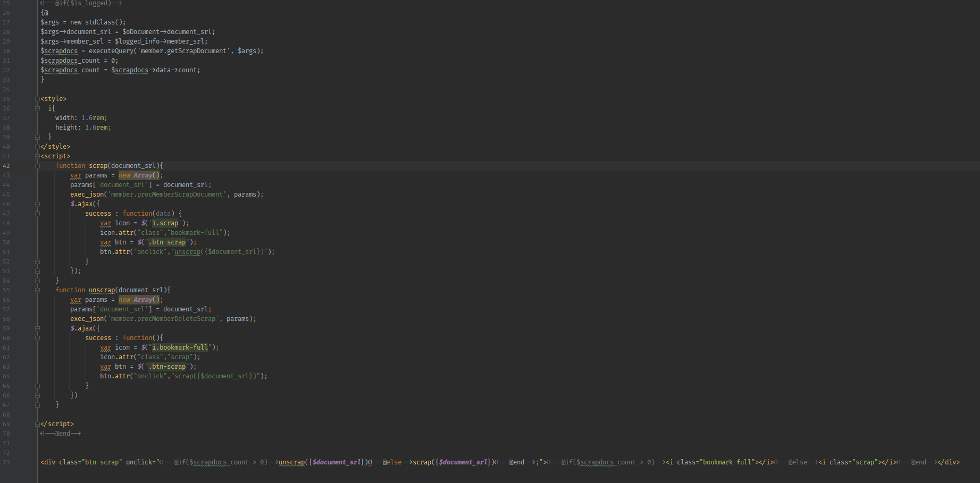Click the fold end marker at line 67
The width and height of the screenshot is (980, 483).
pos(37,405)
